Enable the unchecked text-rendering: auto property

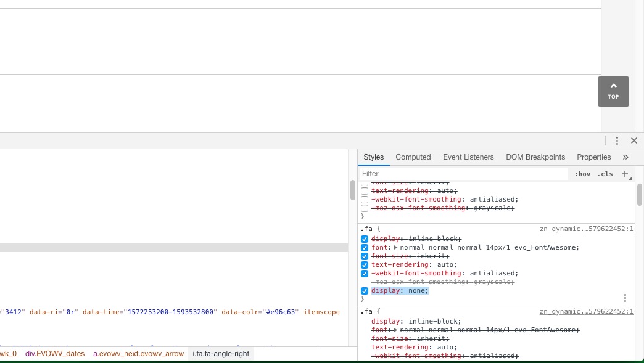tap(365, 191)
